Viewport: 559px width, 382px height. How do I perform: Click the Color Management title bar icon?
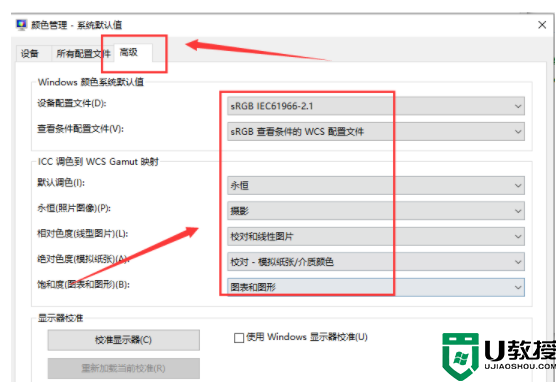pyautogui.click(x=21, y=25)
